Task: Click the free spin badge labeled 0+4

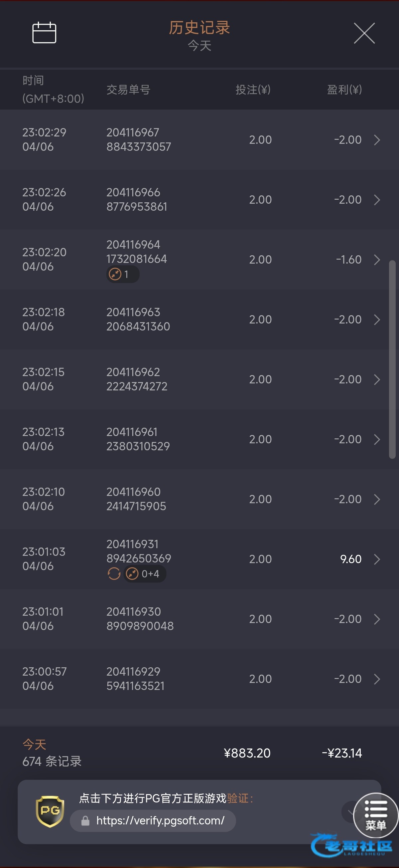Action: coord(145,573)
